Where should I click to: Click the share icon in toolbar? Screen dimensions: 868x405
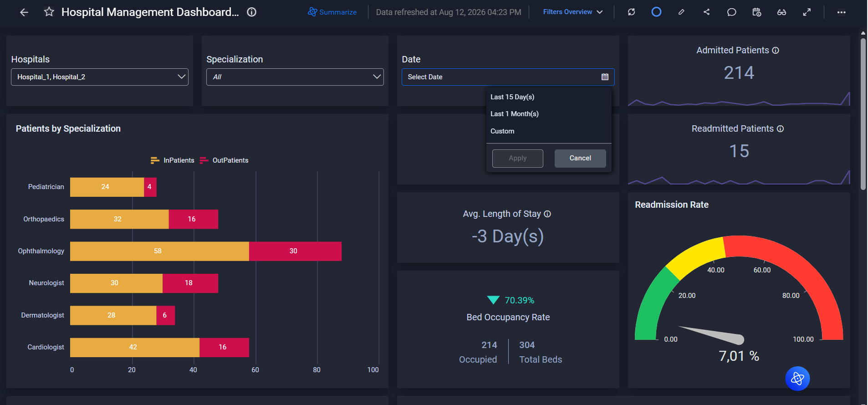(x=706, y=12)
